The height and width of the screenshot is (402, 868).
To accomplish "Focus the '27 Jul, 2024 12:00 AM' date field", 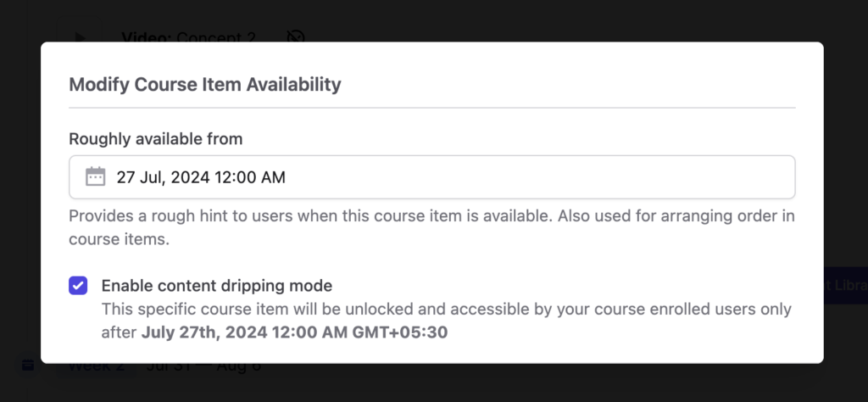I will coord(431,177).
